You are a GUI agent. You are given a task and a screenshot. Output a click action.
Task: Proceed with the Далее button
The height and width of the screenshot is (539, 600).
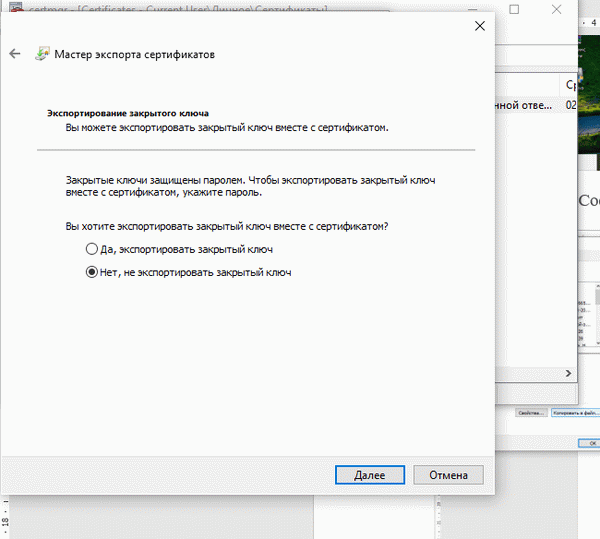(370, 475)
